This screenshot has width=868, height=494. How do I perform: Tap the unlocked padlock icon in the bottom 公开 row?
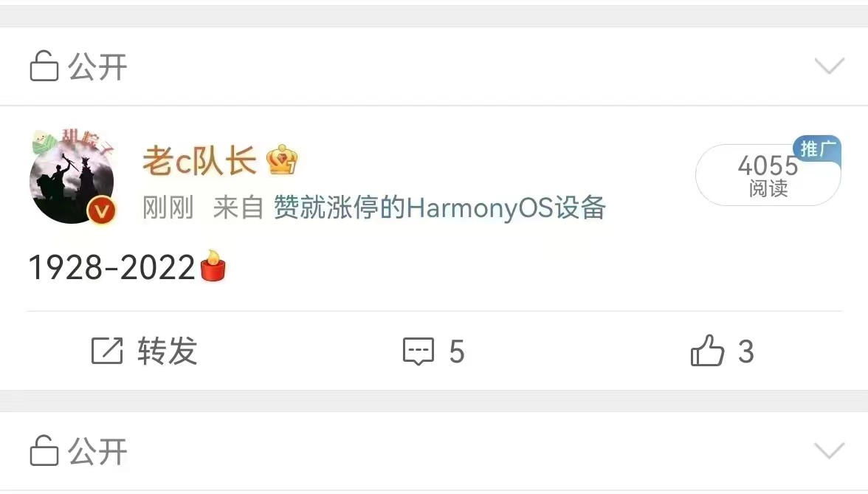point(44,450)
